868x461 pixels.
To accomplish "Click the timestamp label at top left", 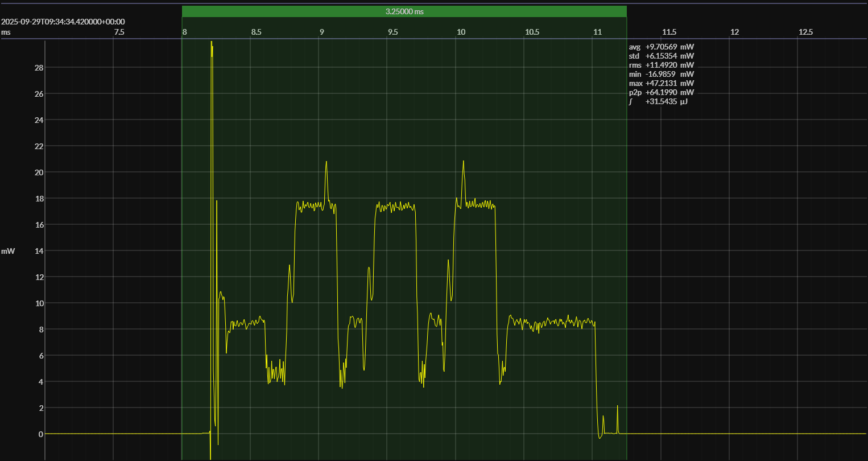I will (63, 22).
